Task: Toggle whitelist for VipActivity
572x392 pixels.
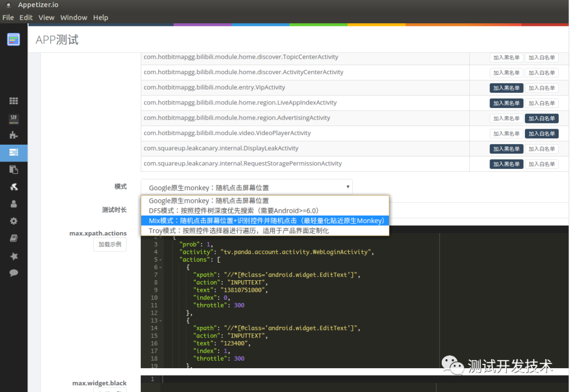Action: pos(542,88)
